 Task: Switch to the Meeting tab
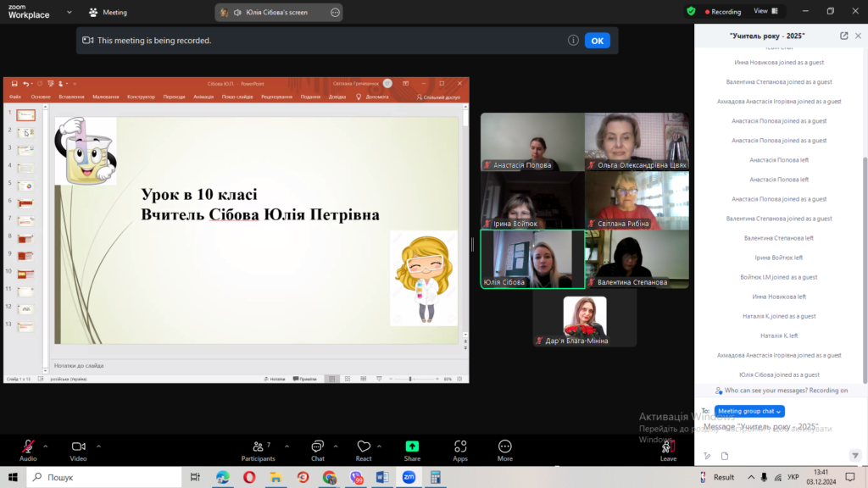[x=108, y=13]
